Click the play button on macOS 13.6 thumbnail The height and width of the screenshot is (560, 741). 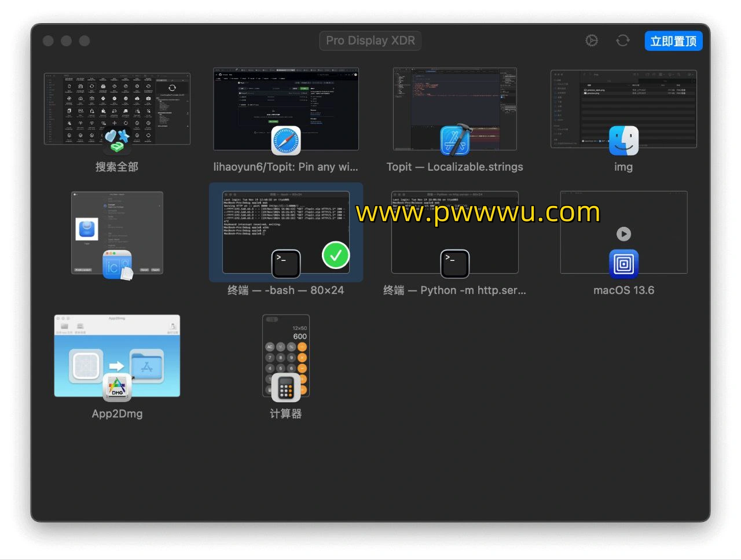point(623,234)
